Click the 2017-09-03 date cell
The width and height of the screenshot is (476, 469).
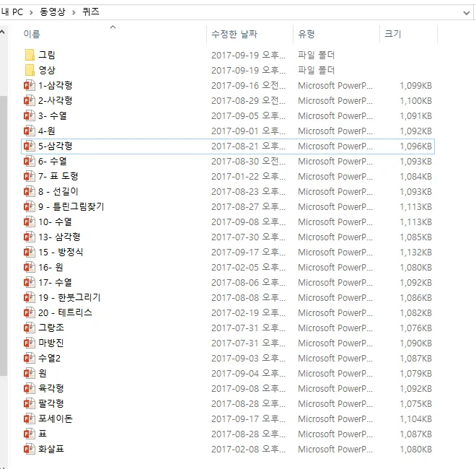point(248,359)
